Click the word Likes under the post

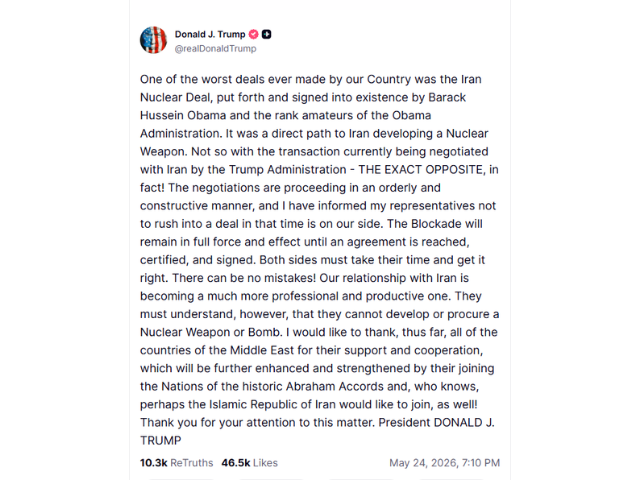click(265, 463)
